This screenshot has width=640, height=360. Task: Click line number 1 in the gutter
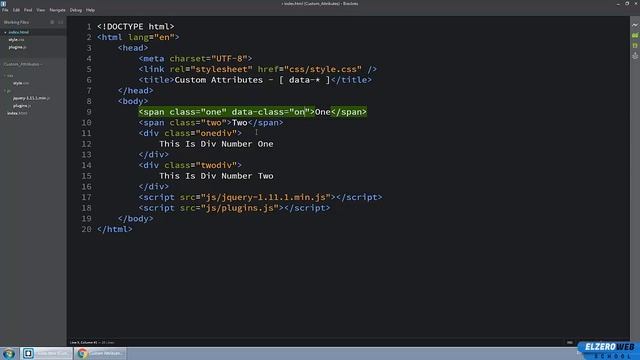coord(89,27)
